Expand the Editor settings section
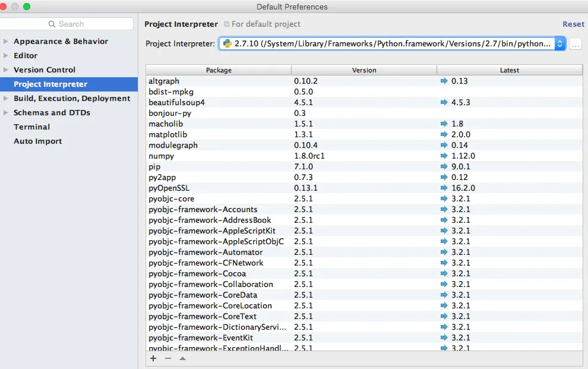Image resolution: width=588 pixels, height=369 pixels. coord(6,56)
